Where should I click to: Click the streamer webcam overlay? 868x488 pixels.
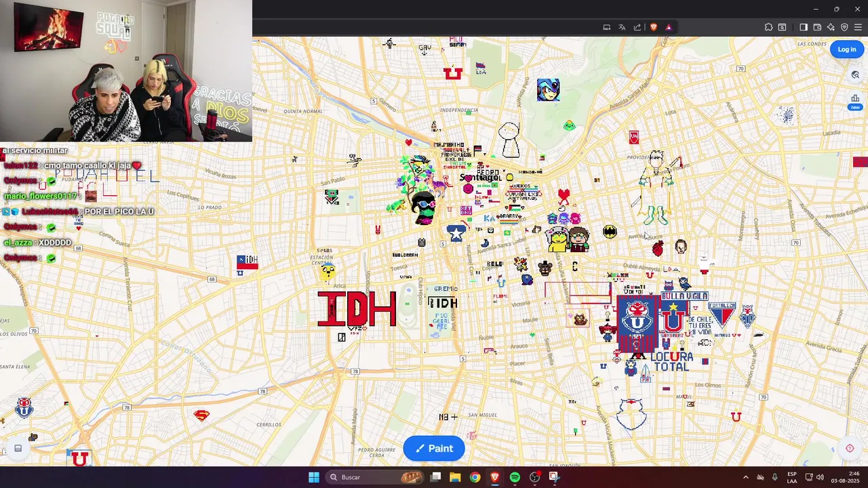tap(126, 70)
